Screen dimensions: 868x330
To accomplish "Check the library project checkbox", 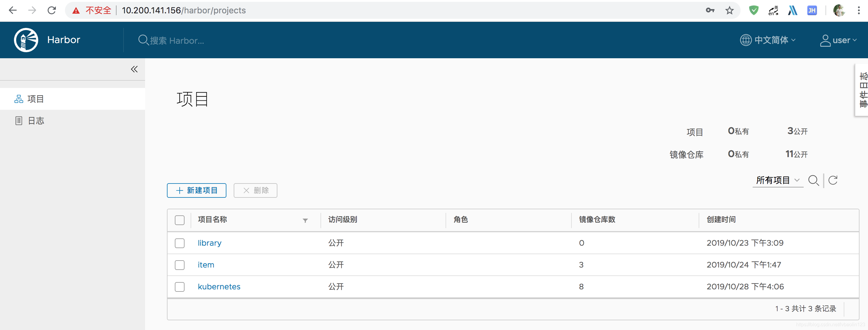I will (180, 243).
